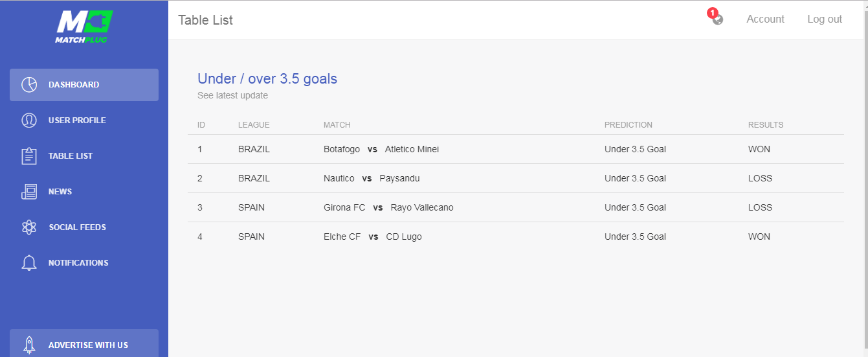Click the Social Feeds atom icon
This screenshot has height=357, width=868.
(29, 227)
